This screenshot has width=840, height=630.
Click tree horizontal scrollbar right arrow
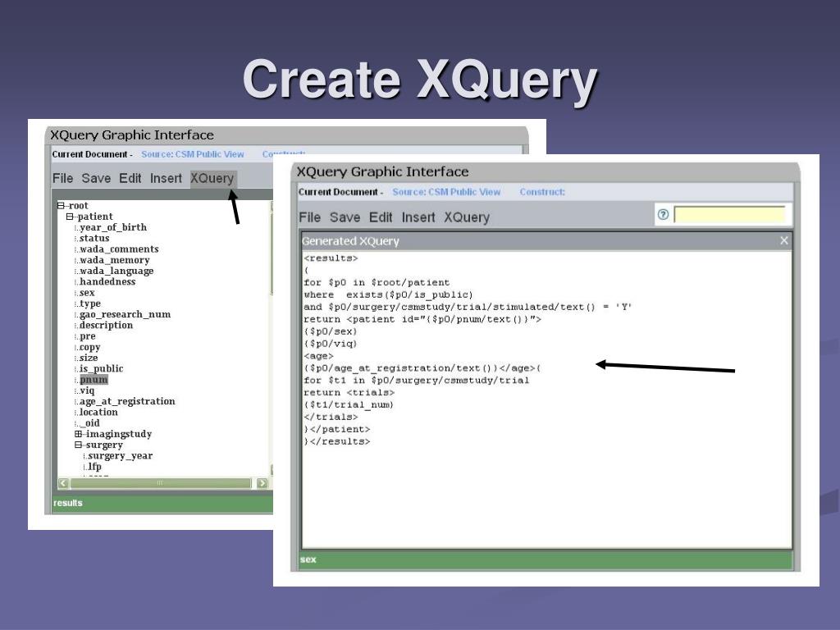tap(262, 483)
